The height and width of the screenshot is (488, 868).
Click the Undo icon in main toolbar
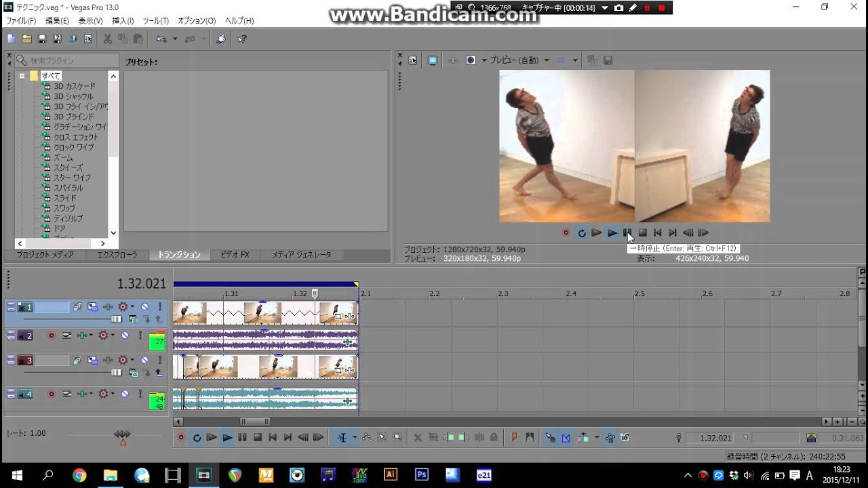(161, 39)
